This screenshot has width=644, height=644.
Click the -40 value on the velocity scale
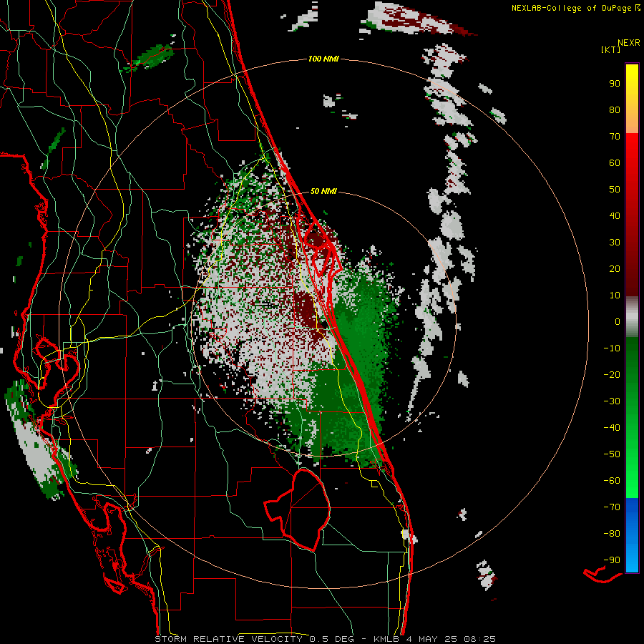(x=612, y=428)
